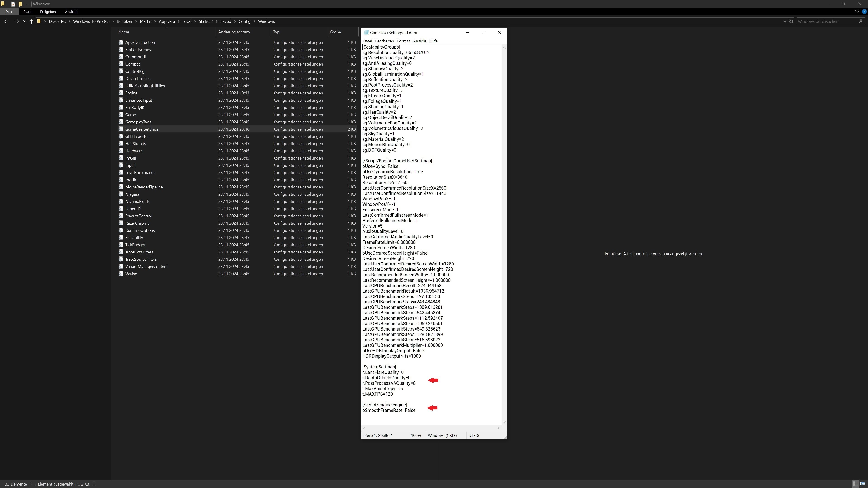Switch to large thumbnails view icon in status bar
868x488 pixels.
pyautogui.click(x=863, y=484)
